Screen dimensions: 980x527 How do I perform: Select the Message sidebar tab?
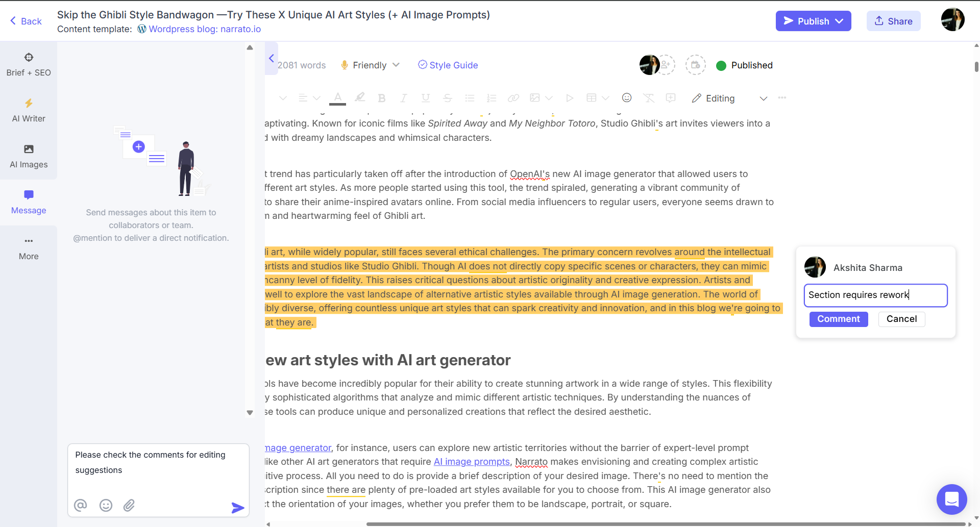[x=29, y=202]
